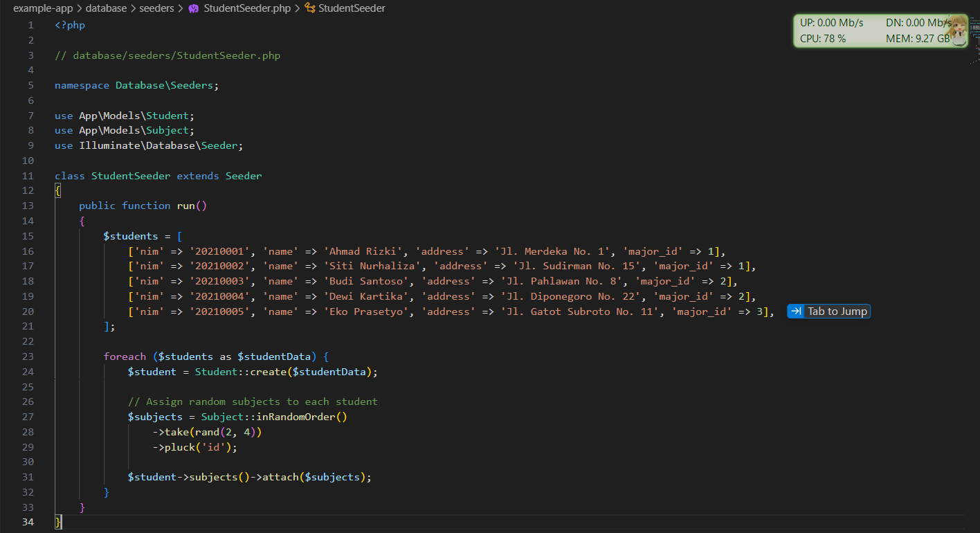The height and width of the screenshot is (533, 980).
Task: Open the StudentSeeder class breadcrumb symbol
Action: click(x=352, y=8)
